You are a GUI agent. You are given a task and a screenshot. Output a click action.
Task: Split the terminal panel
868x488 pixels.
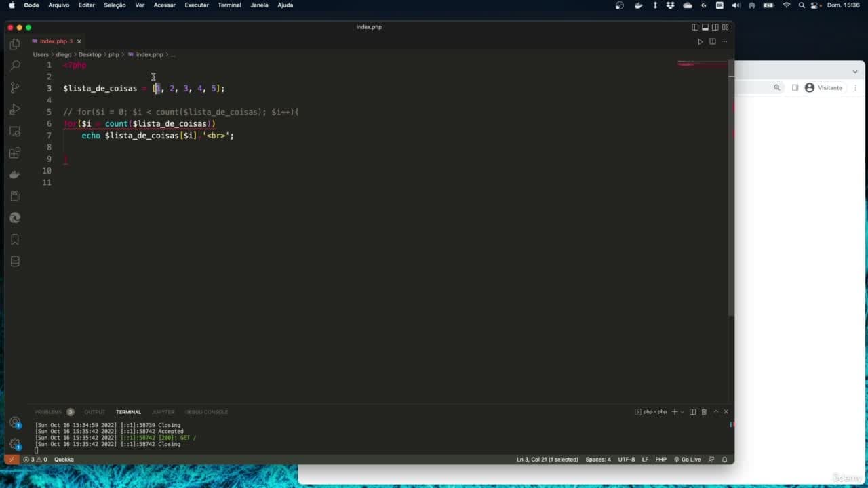(x=692, y=412)
